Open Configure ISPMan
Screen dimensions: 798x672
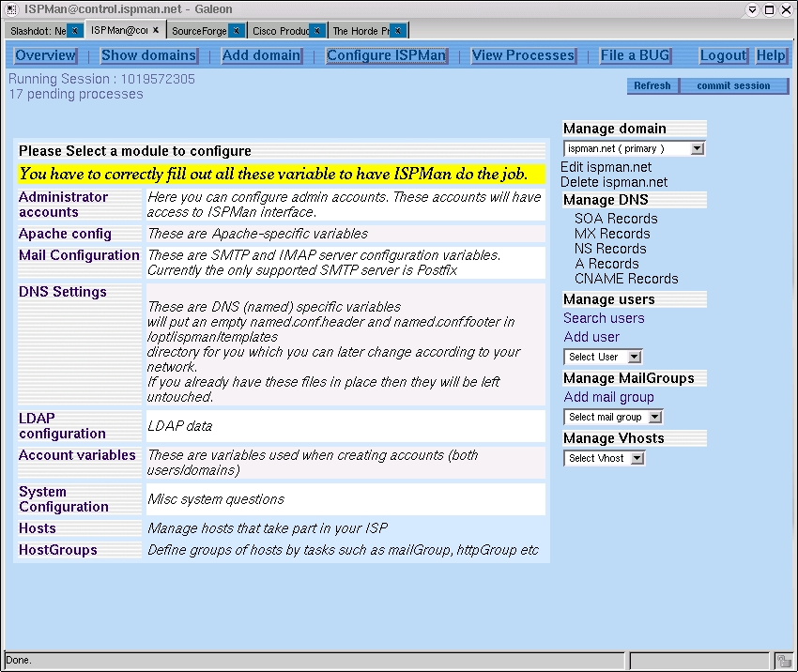(x=386, y=55)
